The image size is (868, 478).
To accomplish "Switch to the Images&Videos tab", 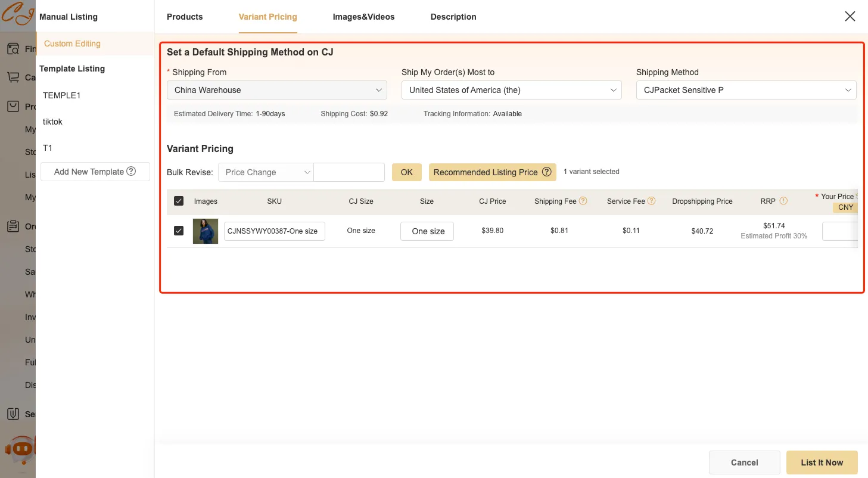I will [x=363, y=17].
